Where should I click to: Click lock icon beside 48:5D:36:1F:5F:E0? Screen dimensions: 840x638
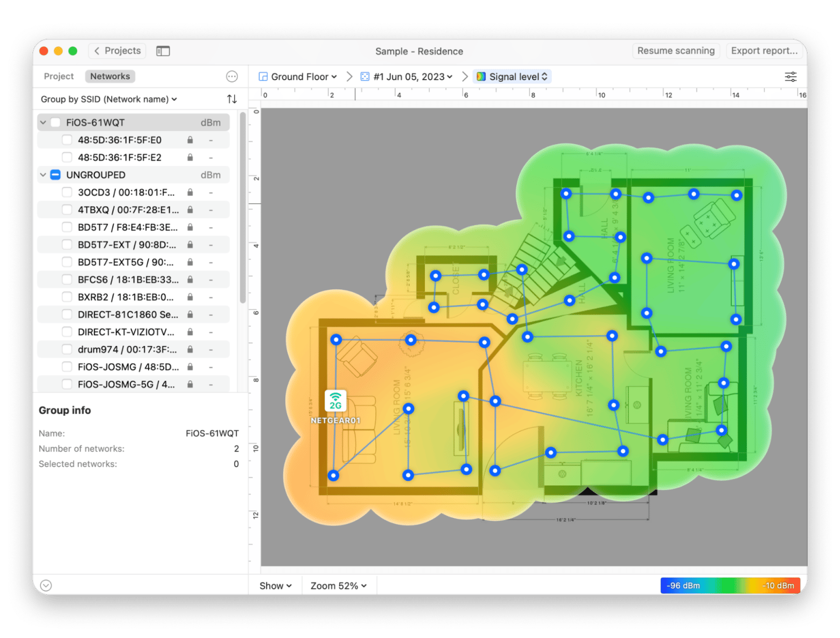[x=190, y=140]
